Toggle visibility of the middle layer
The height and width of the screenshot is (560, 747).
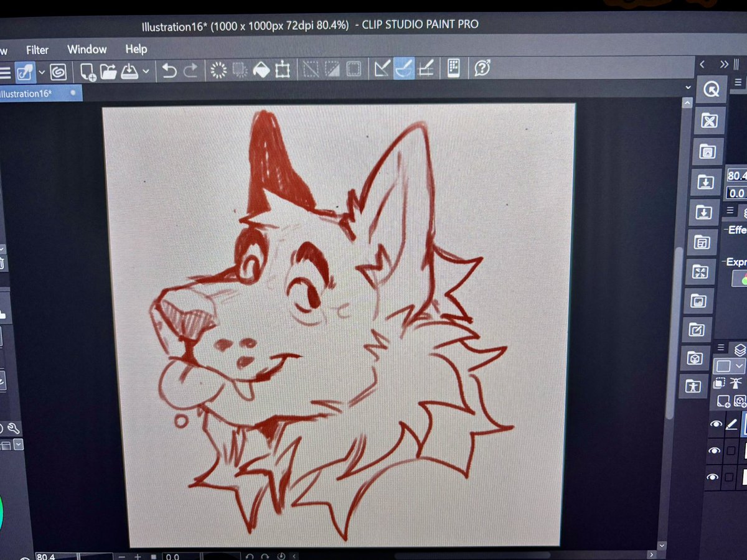pos(714,450)
